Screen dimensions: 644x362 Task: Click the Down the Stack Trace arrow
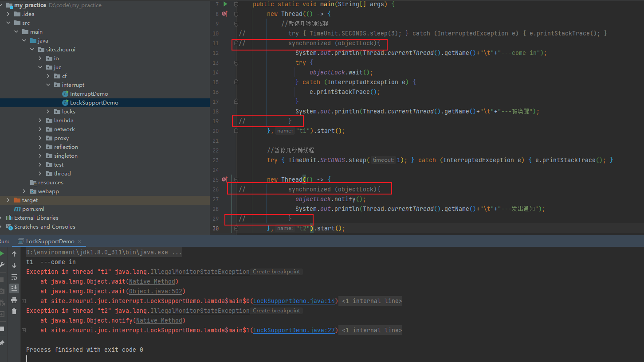point(14,265)
